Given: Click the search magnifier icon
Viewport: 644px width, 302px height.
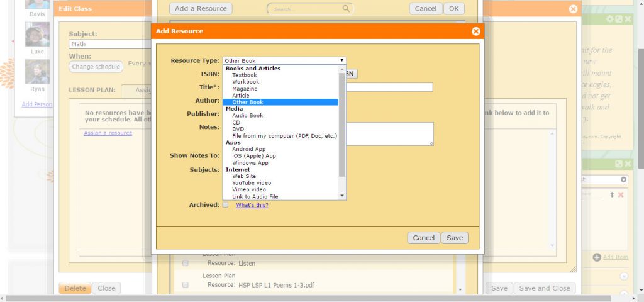Looking at the screenshot, I should [x=347, y=9].
